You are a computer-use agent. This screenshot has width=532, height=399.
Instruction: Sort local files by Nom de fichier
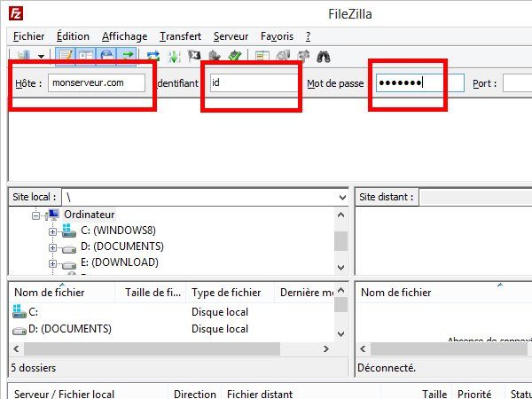click(x=61, y=293)
